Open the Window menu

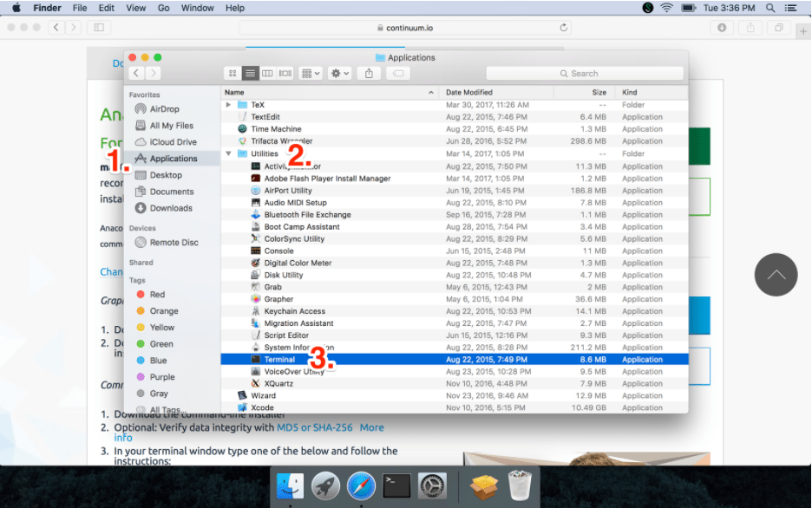197,8
